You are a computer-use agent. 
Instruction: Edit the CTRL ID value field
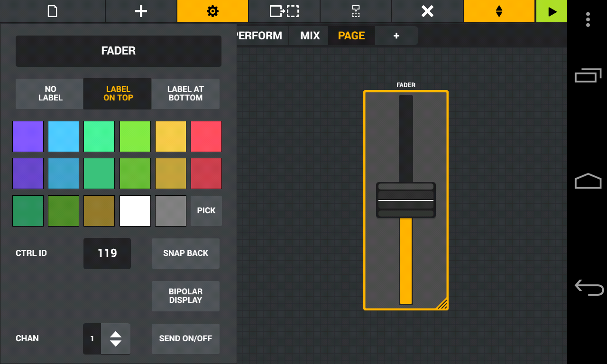point(107,253)
